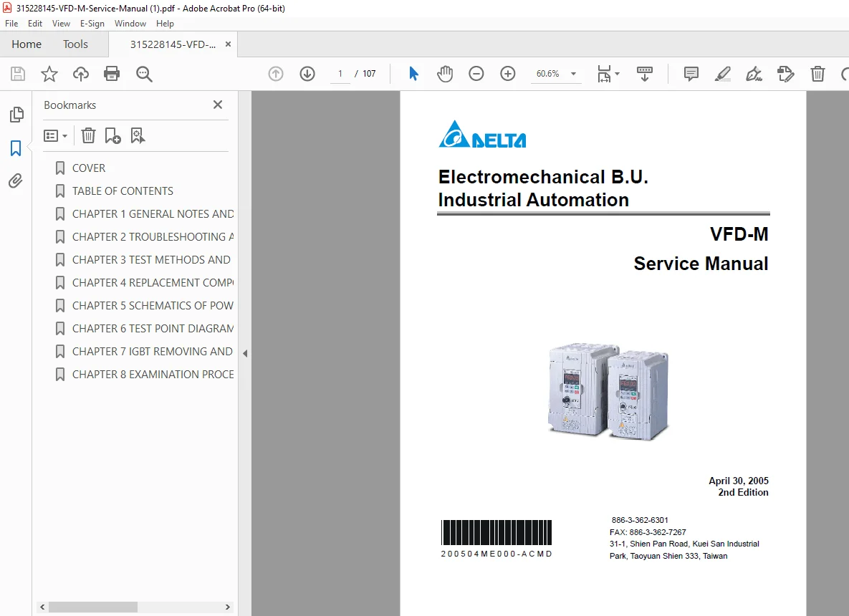Click bookmarks scrollbar right arrow

tap(227, 607)
